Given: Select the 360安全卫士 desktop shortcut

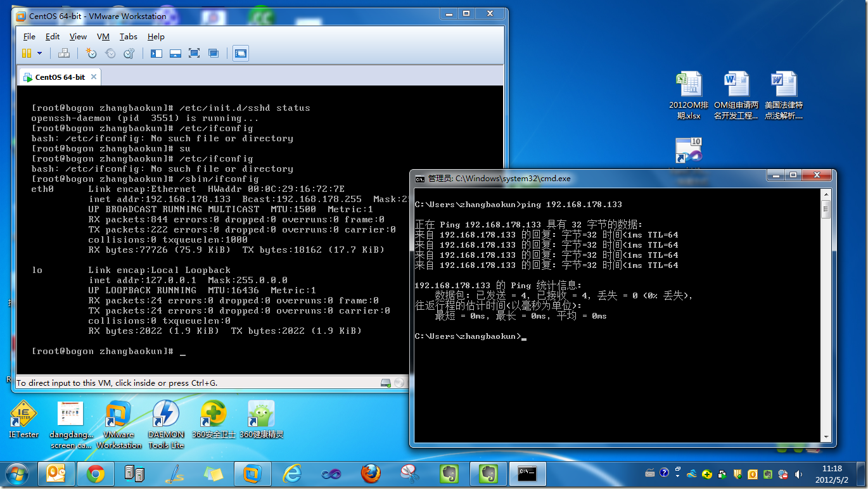Looking at the screenshot, I should pyautogui.click(x=214, y=419).
